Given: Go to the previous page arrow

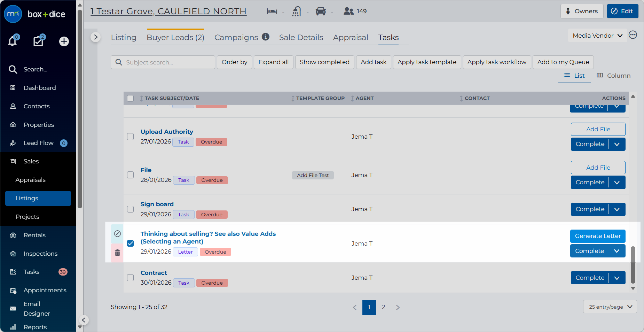Looking at the screenshot, I should [355, 307].
